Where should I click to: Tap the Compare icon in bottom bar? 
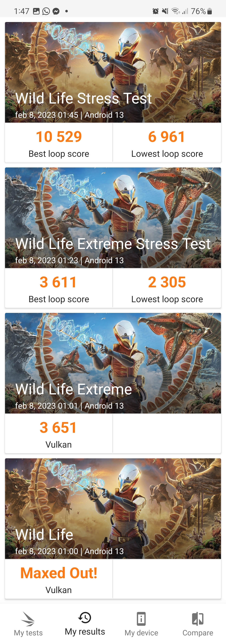(198, 619)
